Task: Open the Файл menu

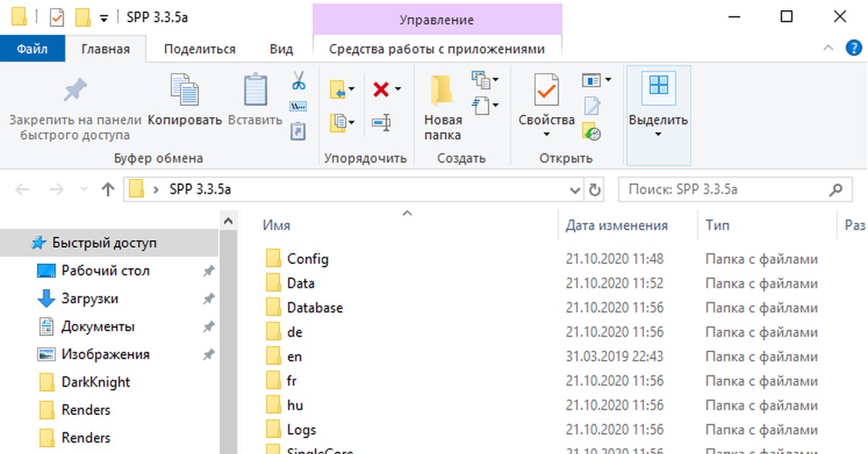Action: (32, 49)
